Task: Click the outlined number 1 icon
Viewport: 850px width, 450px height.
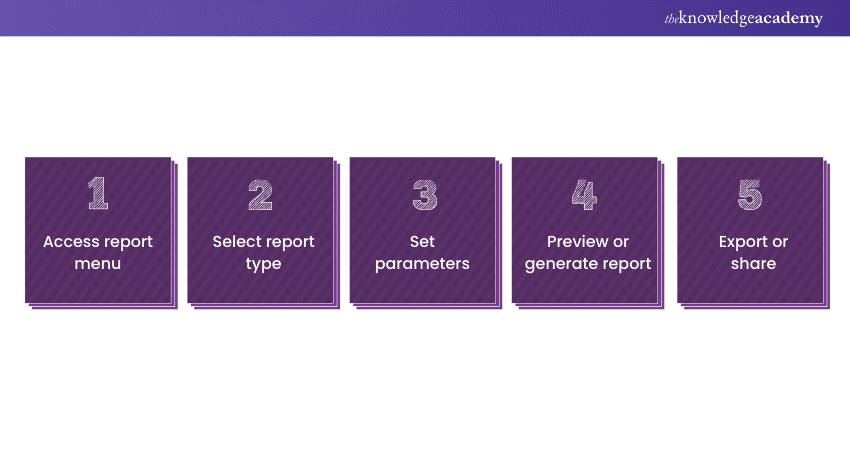Action: (x=98, y=194)
